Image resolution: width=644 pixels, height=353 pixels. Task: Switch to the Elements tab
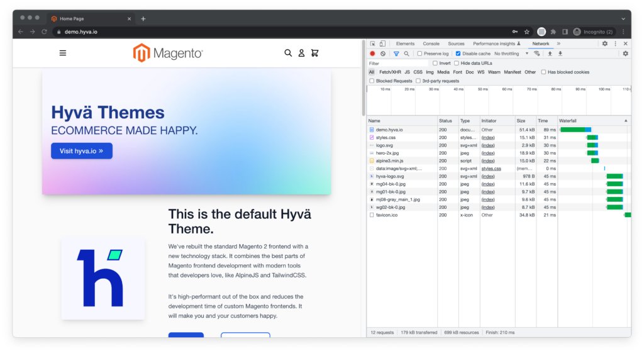(x=405, y=43)
